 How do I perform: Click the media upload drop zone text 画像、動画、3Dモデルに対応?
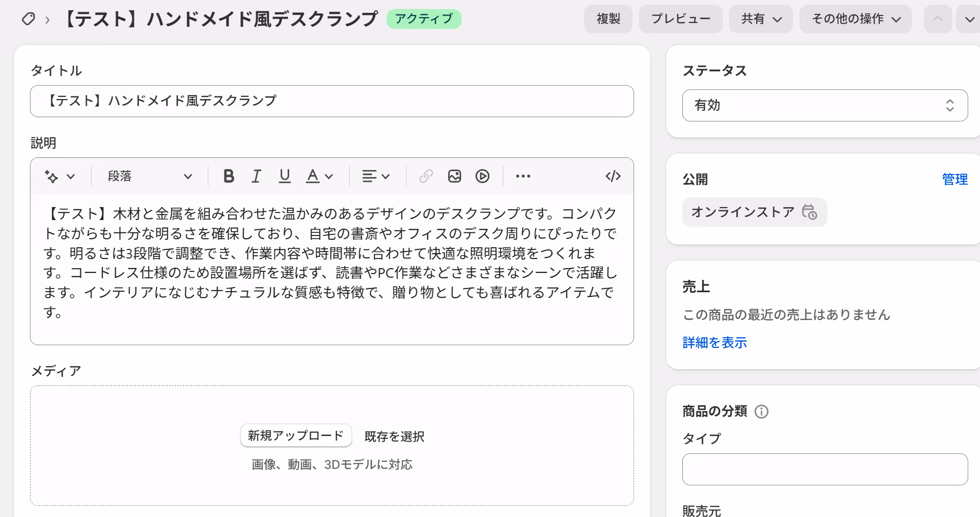coord(332,464)
